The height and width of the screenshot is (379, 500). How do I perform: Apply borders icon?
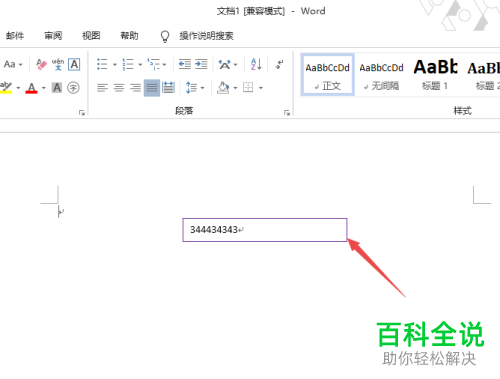(248, 88)
